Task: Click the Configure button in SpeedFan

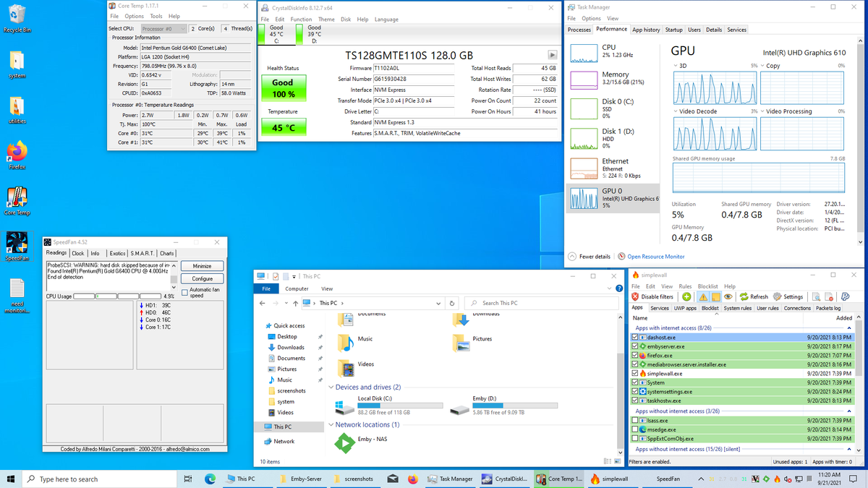Action: pyautogui.click(x=201, y=278)
